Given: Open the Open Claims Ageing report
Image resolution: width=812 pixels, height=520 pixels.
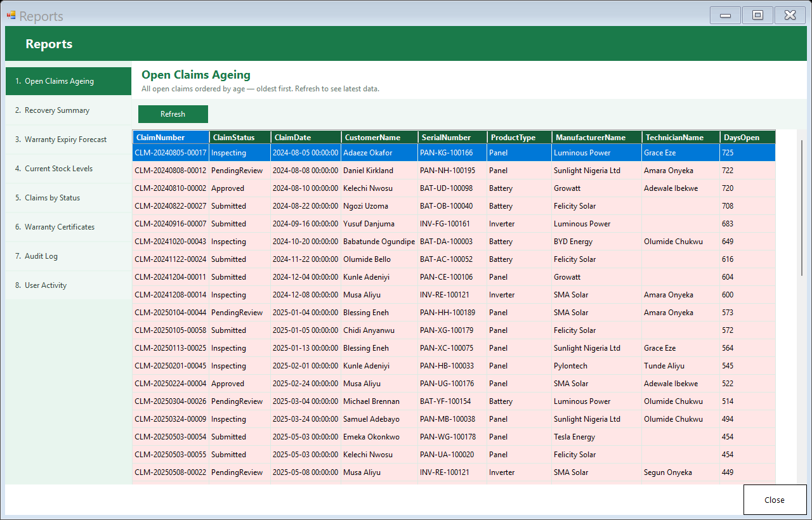Looking at the screenshot, I should (x=69, y=81).
